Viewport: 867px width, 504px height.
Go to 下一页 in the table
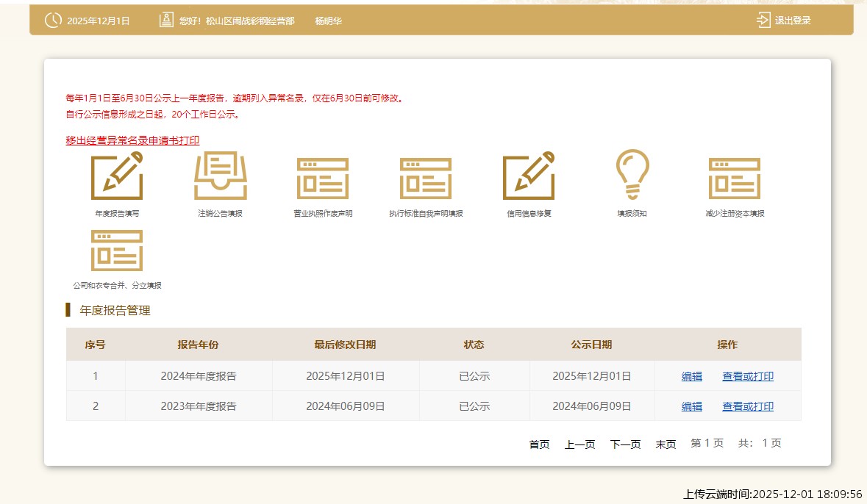tap(625, 444)
